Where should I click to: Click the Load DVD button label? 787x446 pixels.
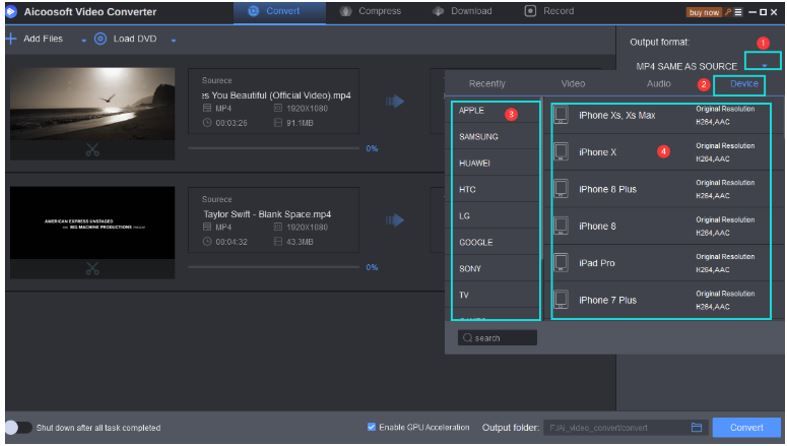point(135,39)
